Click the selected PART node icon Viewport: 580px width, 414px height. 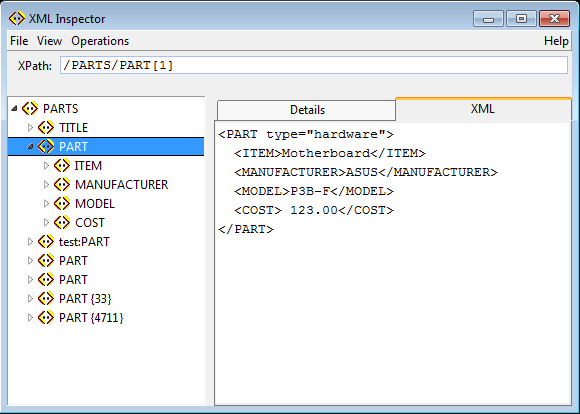[x=46, y=147]
